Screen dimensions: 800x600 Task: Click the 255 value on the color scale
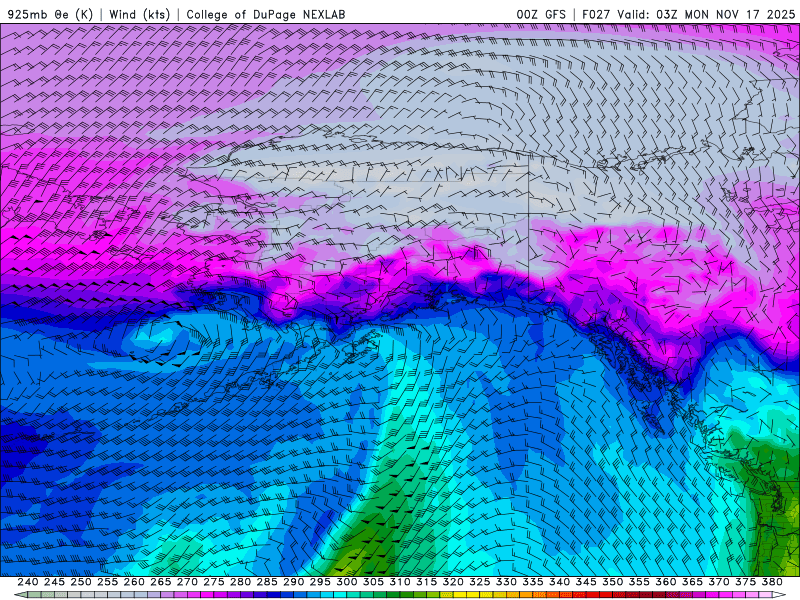[107, 582]
